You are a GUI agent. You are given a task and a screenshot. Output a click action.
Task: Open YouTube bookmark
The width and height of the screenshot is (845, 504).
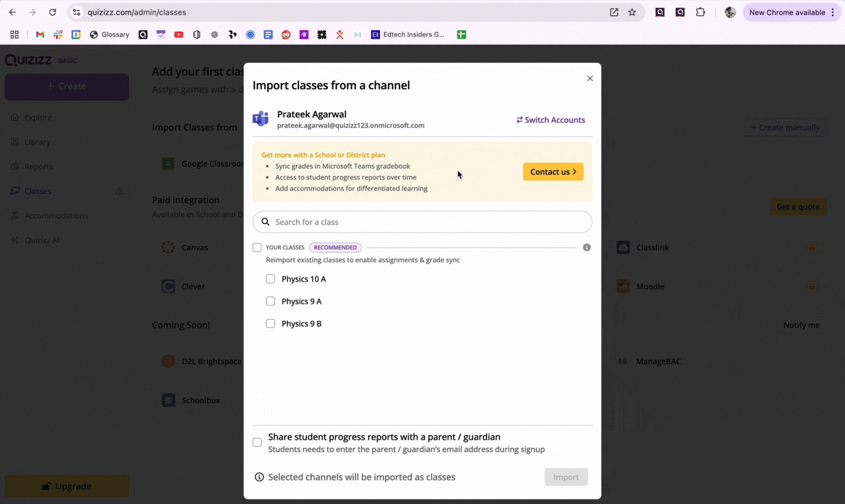click(x=179, y=34)
